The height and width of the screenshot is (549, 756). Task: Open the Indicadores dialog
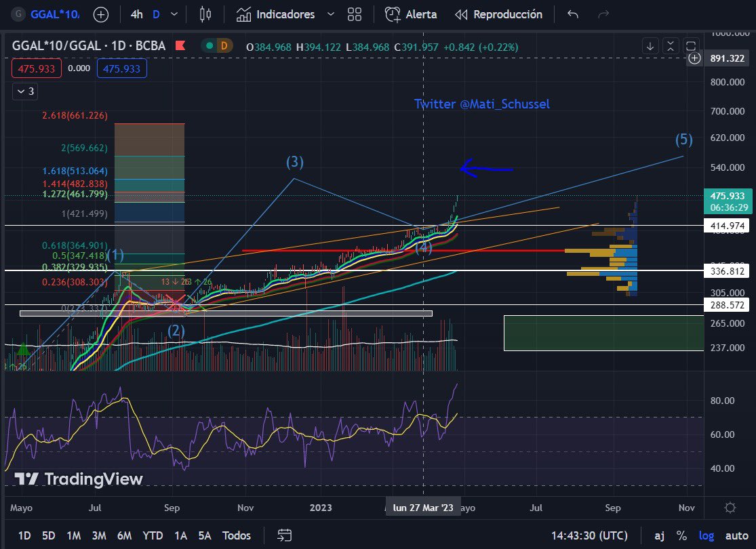point(275,14)
